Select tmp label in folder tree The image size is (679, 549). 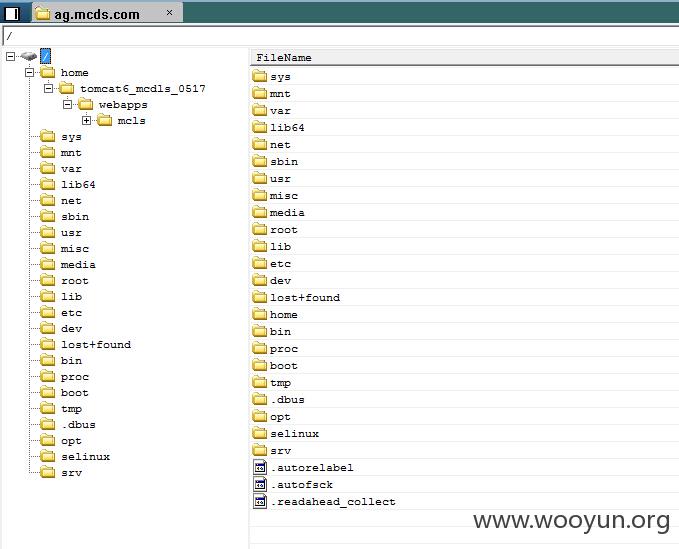[71, 409]
